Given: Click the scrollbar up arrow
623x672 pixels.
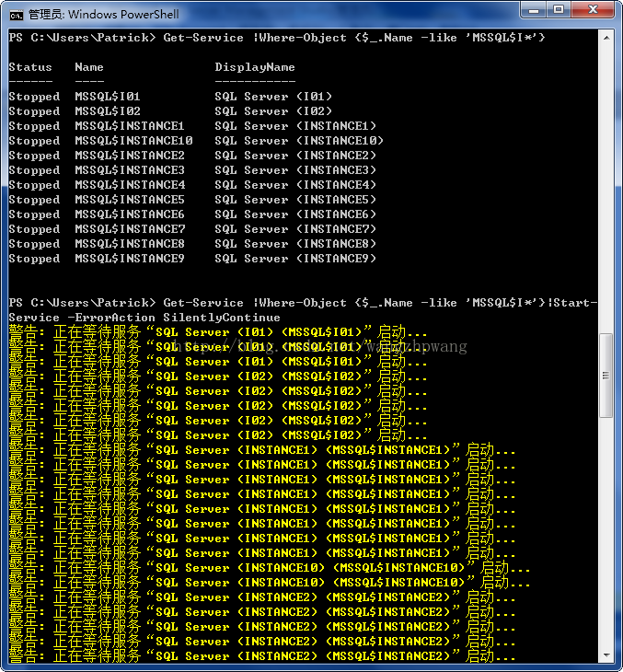Looking at the screenshot, I should (x=606, y=38).
